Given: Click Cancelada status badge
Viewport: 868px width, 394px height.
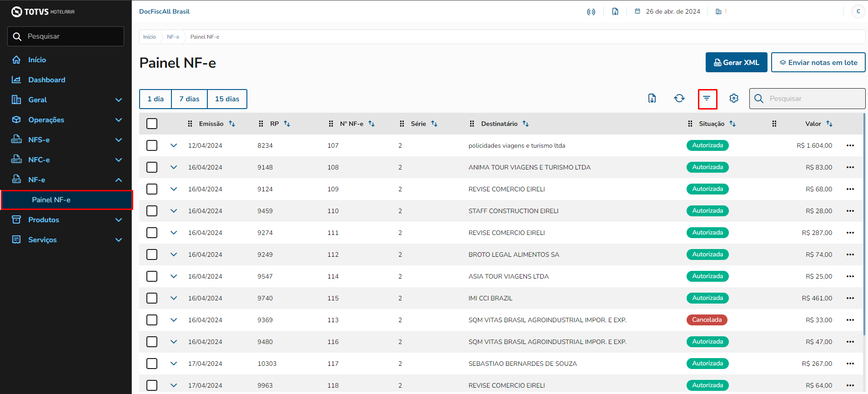Looking at the screenshot, I should pos(707,320).
